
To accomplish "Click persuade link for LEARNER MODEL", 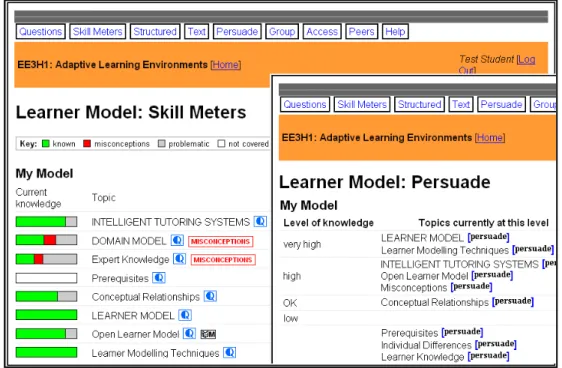I will pyautogui.click(x=489, y=237).
